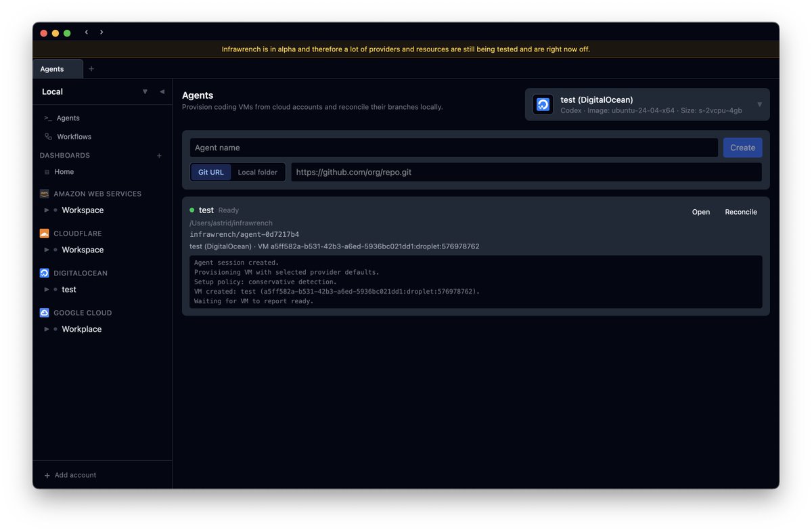Select the Agents tab

[58, 69]
